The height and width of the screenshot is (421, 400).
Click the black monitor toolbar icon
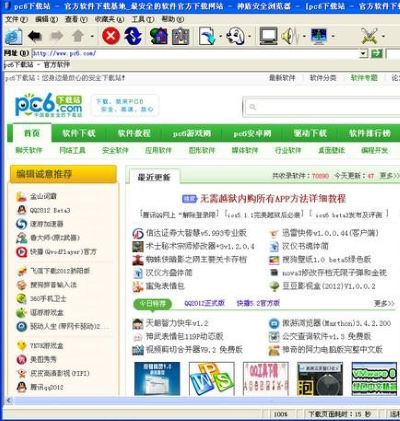click(268, 36)
